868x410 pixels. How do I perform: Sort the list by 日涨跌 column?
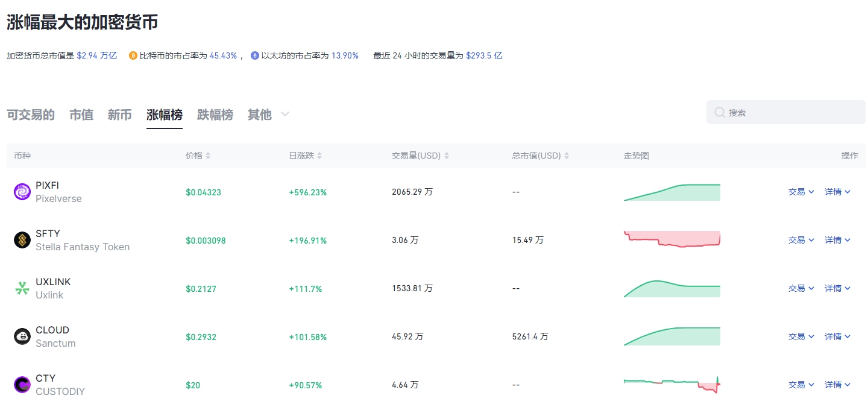point(305,156)
